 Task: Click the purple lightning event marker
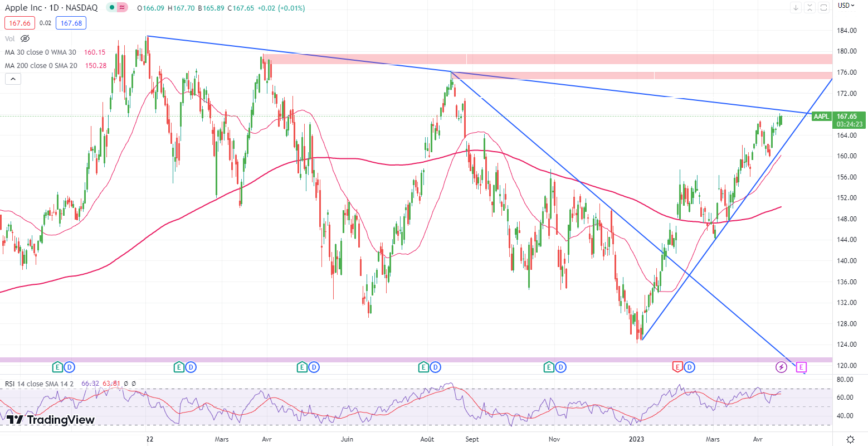click(x=781, y=367)
